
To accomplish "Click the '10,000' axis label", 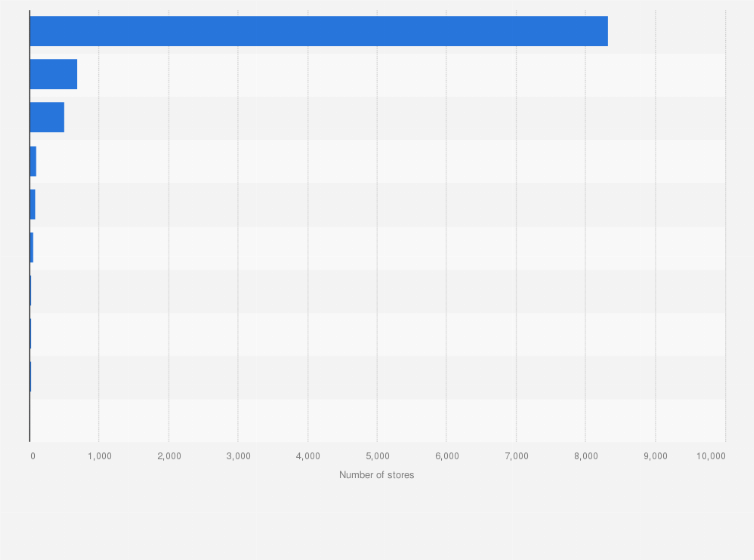I will pyautogui.click(x=711, y=456).
